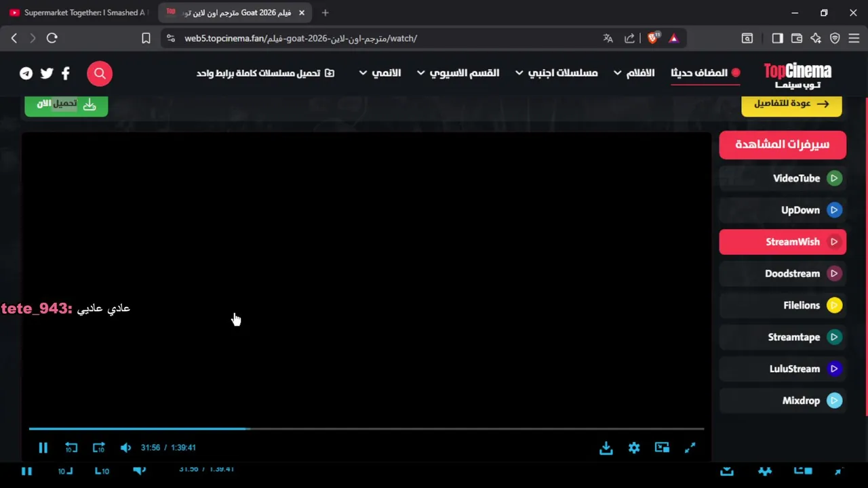Translate this page icon
This screenshot has height=488, width=868.
click(608, 39)
